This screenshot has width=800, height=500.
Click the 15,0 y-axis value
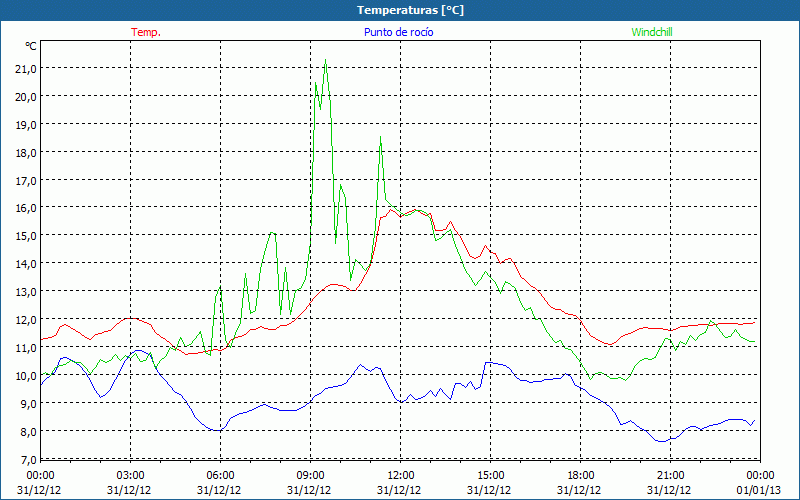tap(26, 236)
